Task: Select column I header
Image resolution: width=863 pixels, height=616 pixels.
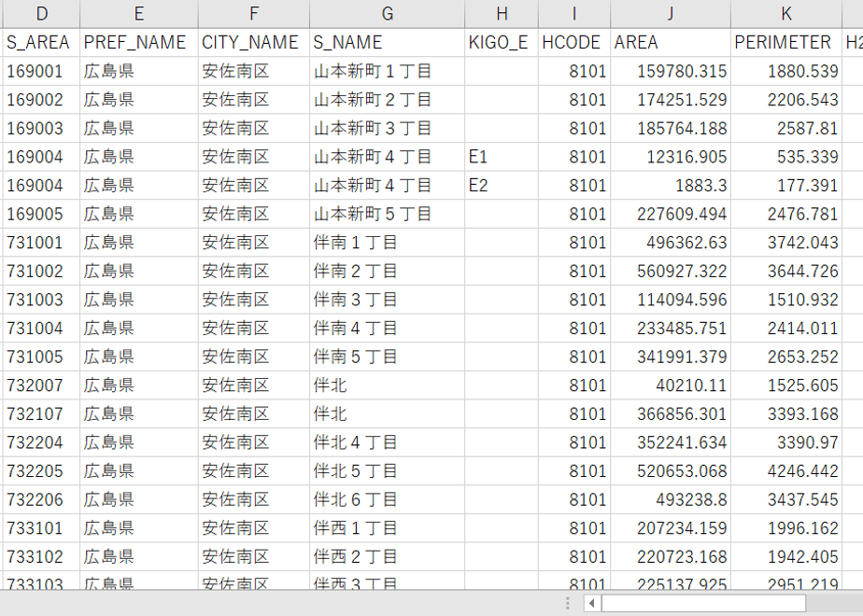Action: click(574, 14)
